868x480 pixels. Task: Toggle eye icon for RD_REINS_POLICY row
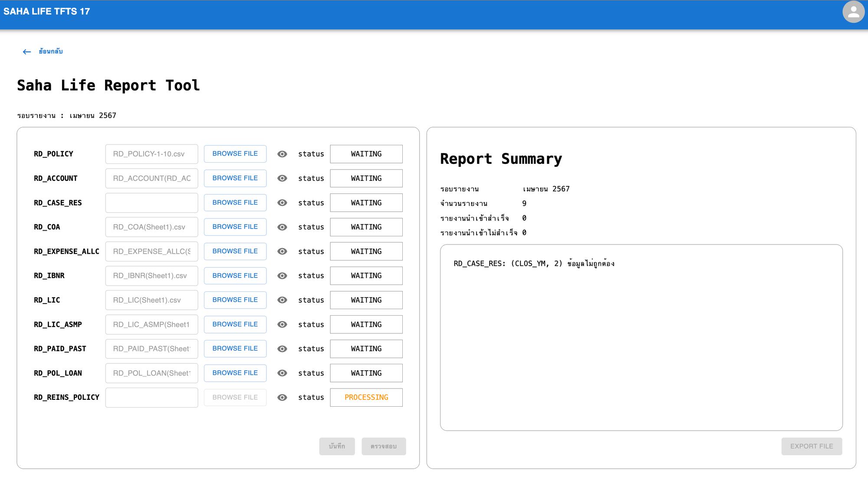pyautogui.click(x=282, y=398)
